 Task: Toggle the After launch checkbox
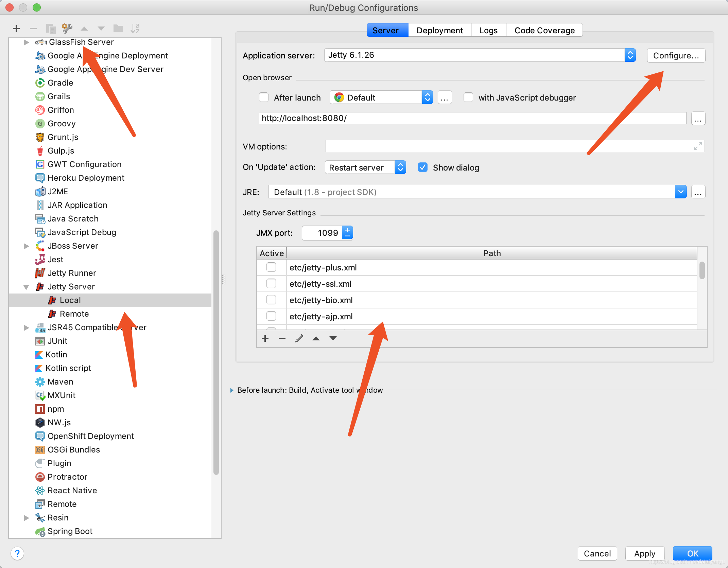(x=264, y=97)
